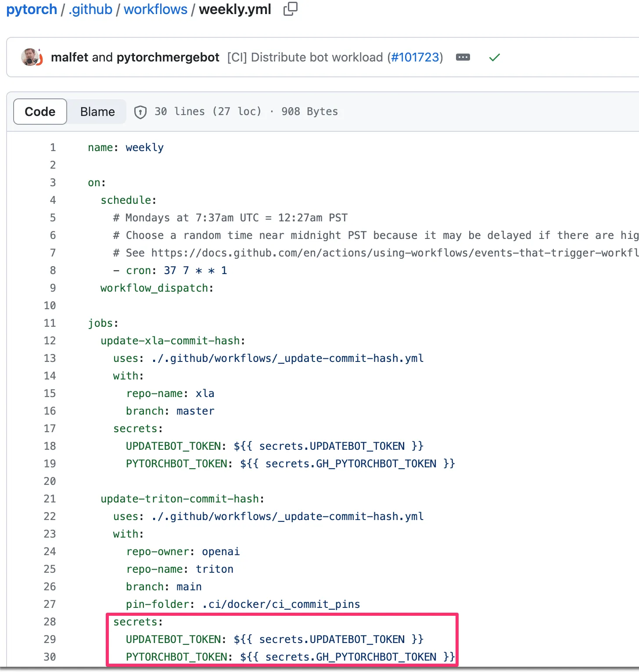Open the .github folder breadcrumb

coord(90,9)
